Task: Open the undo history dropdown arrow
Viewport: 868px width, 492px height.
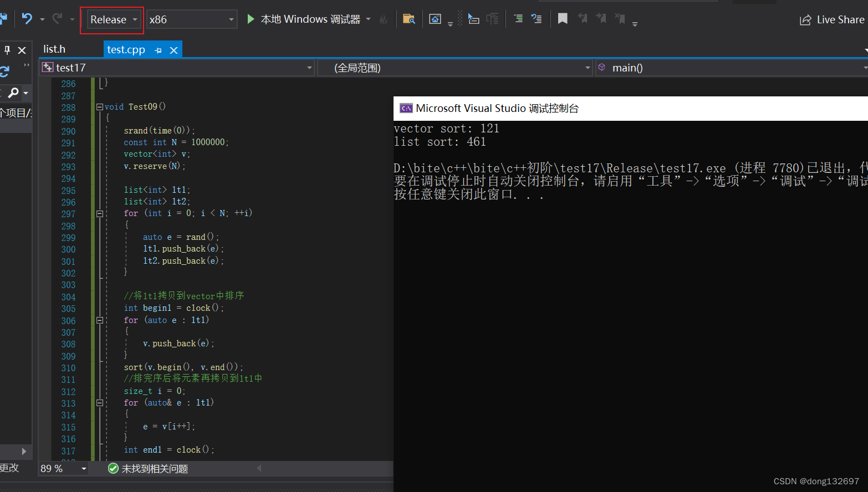Action: [x=42, y=19]
